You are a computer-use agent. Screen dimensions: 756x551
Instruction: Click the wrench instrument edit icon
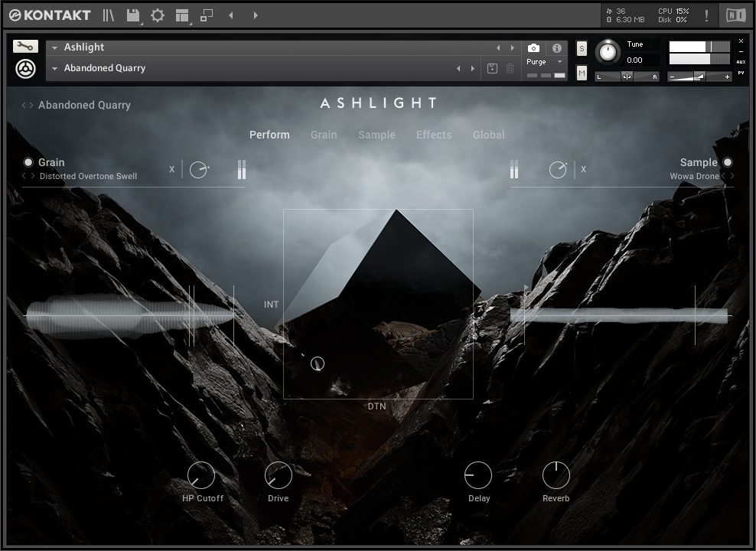tap(25, 47)
